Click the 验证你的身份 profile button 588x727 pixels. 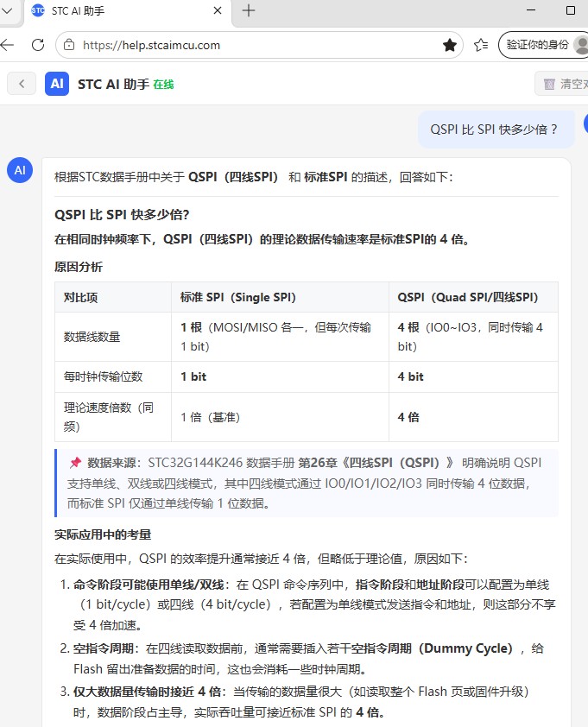click(x=543, y=45)
